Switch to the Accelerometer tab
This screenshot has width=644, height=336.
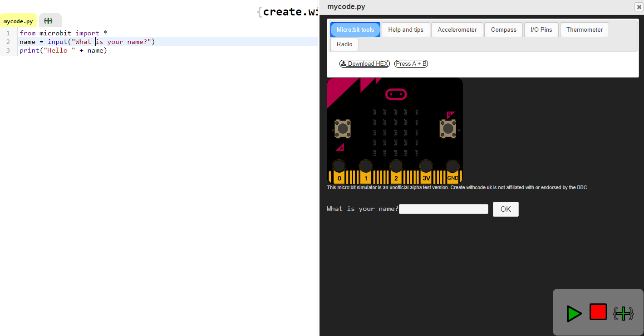(x=457, y=30)
